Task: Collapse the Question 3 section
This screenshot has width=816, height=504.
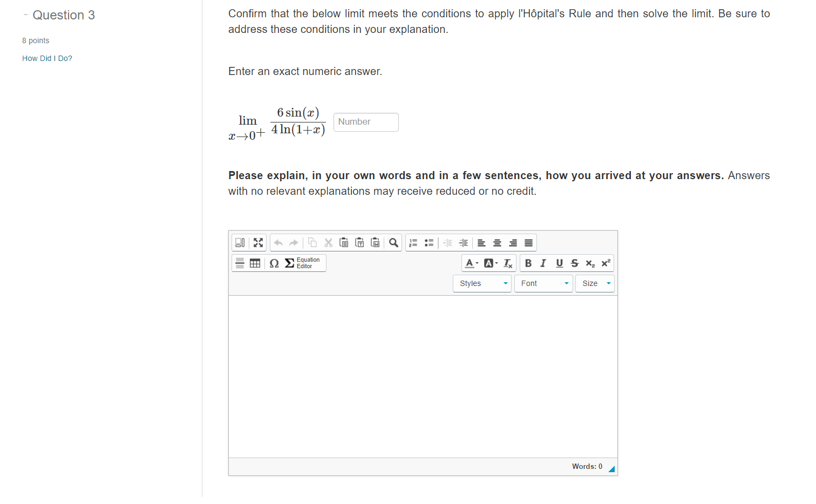Action: [25, 15]
